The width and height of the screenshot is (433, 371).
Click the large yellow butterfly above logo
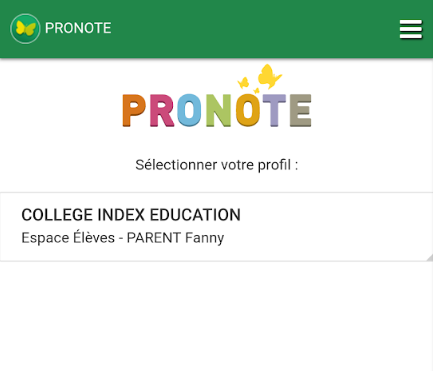pos(269,76)
